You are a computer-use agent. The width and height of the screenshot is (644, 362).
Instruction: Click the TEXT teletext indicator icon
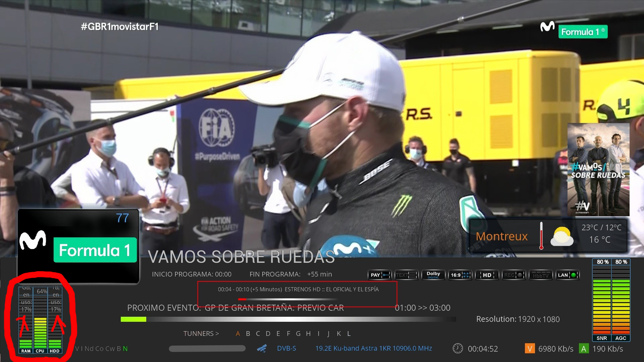407,275
